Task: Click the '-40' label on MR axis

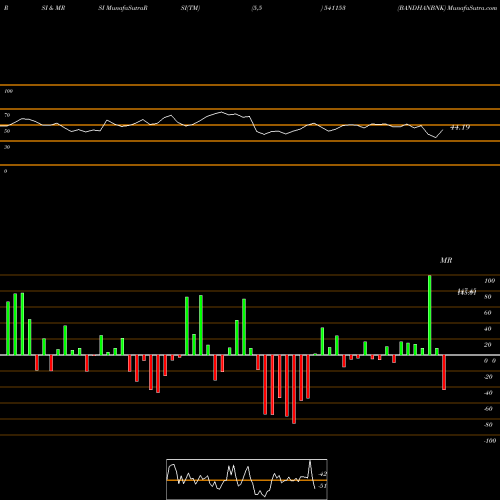Action: coord(488,393)
